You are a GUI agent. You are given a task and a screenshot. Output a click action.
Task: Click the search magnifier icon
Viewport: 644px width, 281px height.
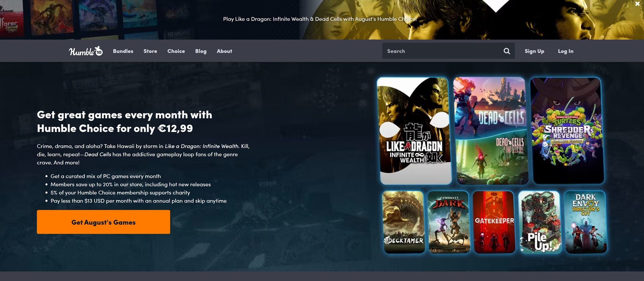[507, 51]
